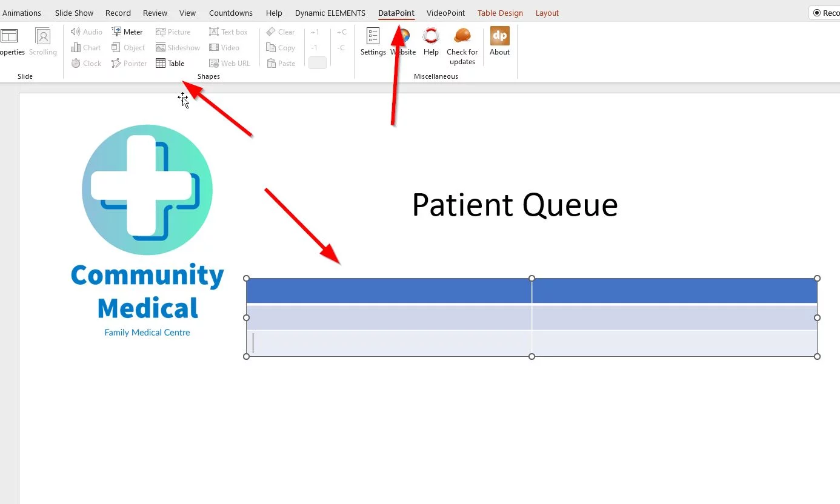Click the Record button at top right

tap(826, 13)
